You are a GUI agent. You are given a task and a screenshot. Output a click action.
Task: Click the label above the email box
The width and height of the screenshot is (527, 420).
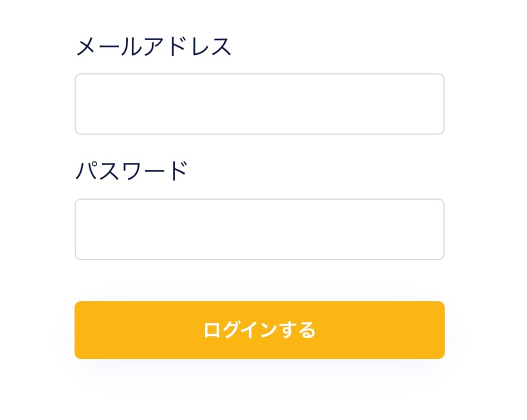pyautogui.click(x=154, y=47)
